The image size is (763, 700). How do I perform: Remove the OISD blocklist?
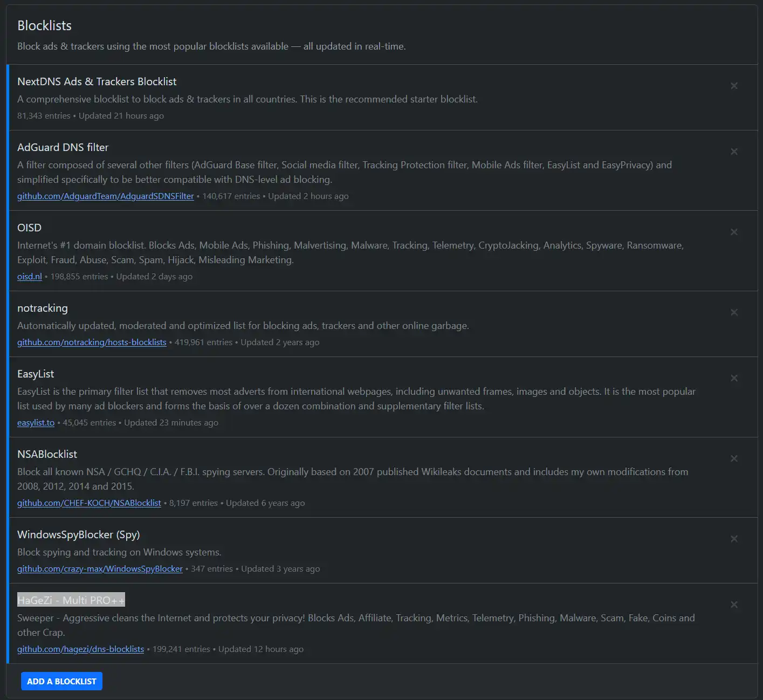coord(734,232)
